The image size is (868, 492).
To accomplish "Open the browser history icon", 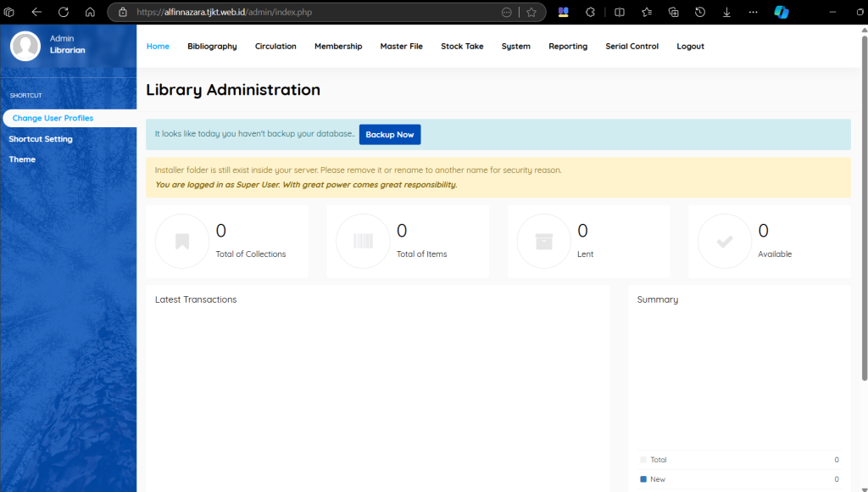I will pos(700,12).
